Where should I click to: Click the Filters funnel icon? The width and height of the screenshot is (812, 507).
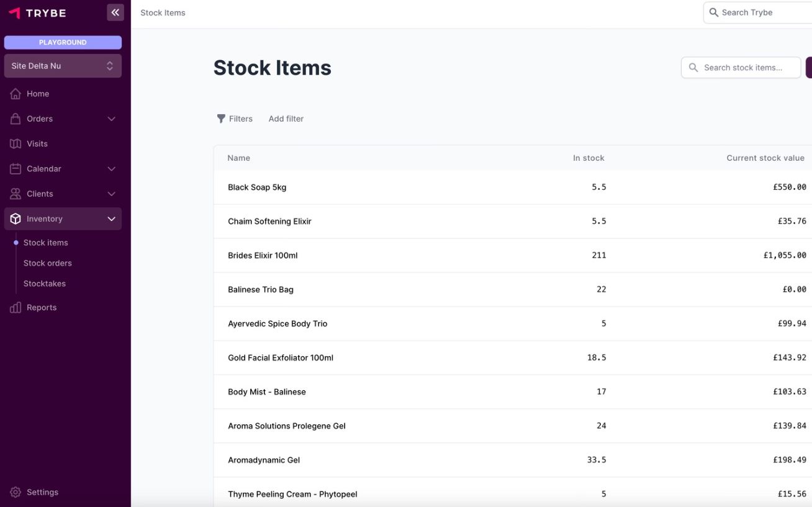221,119
